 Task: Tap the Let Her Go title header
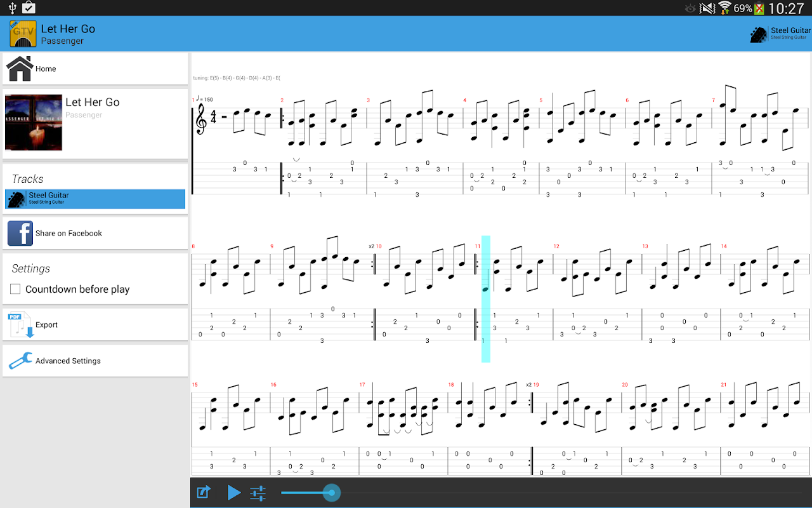(68, 29)
